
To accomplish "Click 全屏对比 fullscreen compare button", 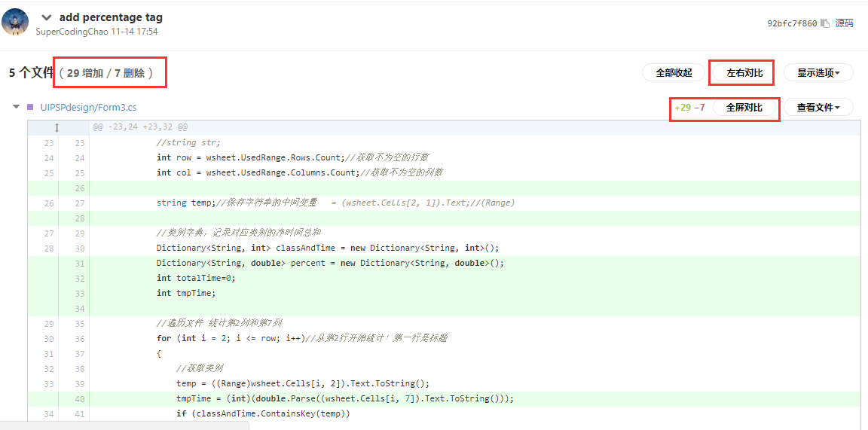I will [x=744, y=108].
